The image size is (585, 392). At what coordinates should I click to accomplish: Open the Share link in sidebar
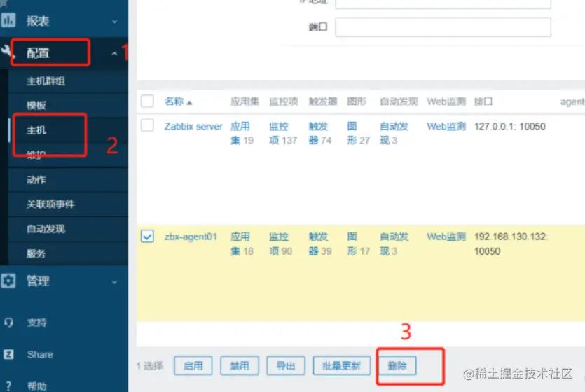click(x=40, y=355)
